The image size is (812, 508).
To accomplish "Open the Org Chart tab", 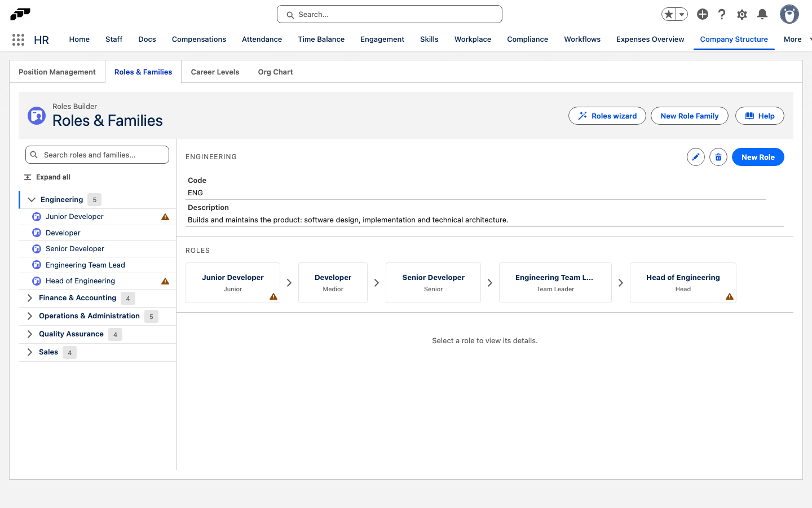I will pyautogui.click(x=275, y=72).
